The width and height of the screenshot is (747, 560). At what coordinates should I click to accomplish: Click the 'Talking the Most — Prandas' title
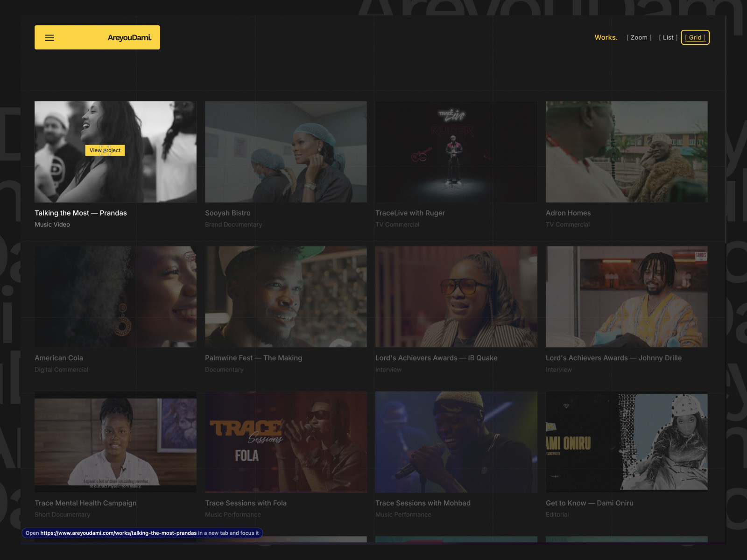tap(81, 213)
